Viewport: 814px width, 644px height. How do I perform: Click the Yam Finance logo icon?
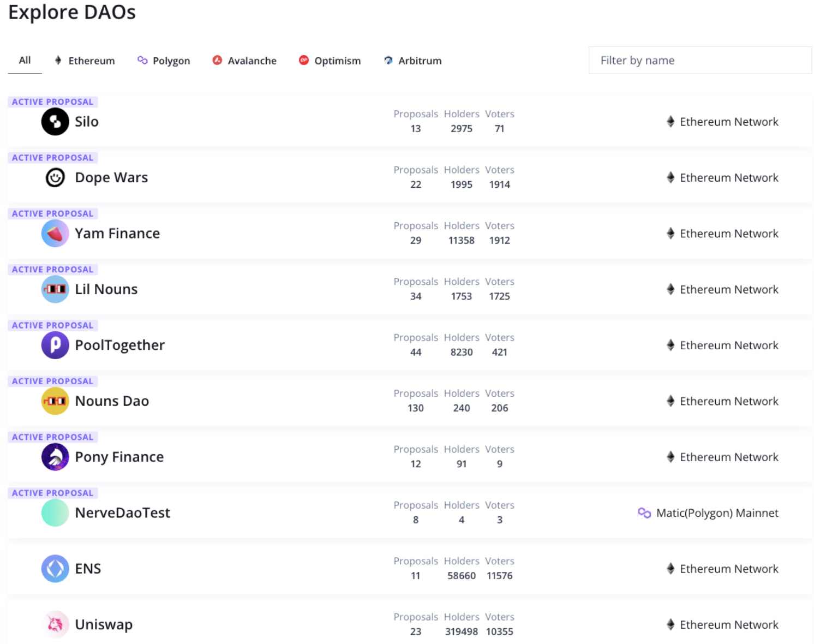pos(55,234)
